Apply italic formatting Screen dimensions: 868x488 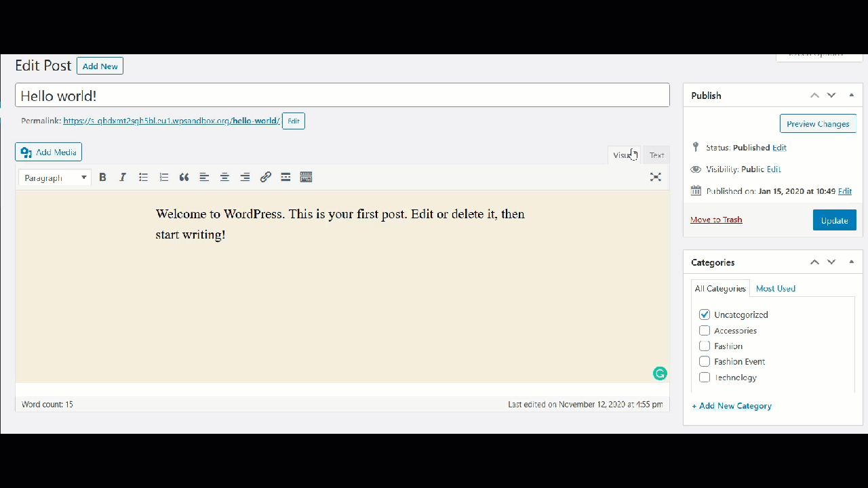123,177
